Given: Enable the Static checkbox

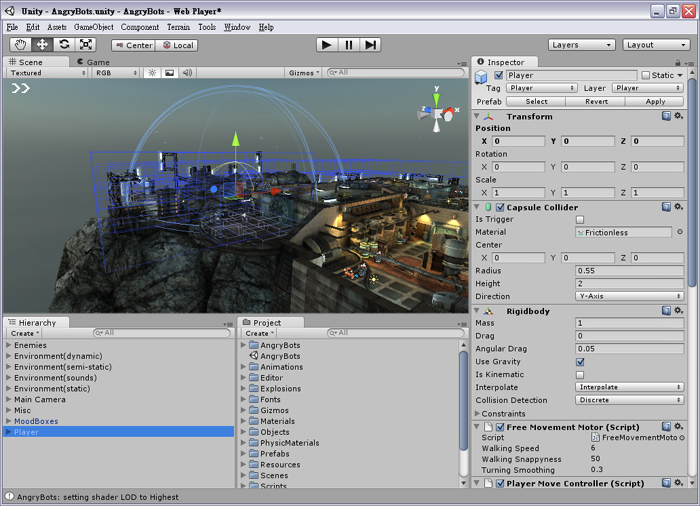Looking at the screenshot, I should (646, 75).
